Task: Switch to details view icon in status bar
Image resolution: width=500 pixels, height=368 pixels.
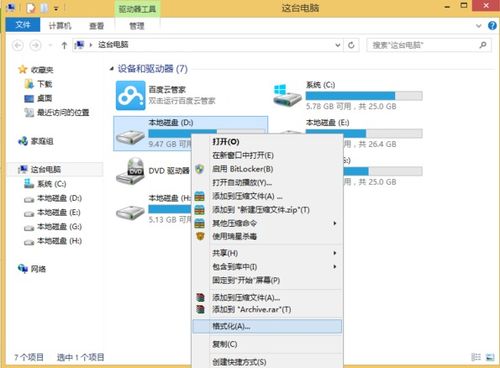Action: 476,357
